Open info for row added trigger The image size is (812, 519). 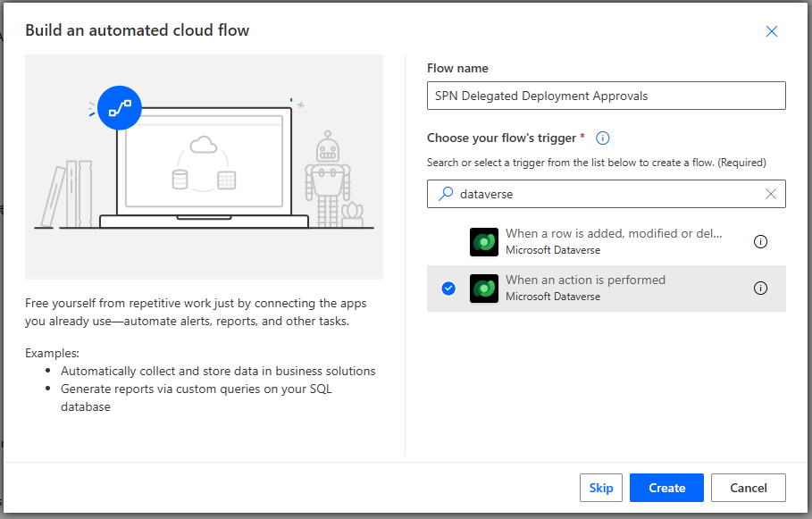(x=760, y=241)
